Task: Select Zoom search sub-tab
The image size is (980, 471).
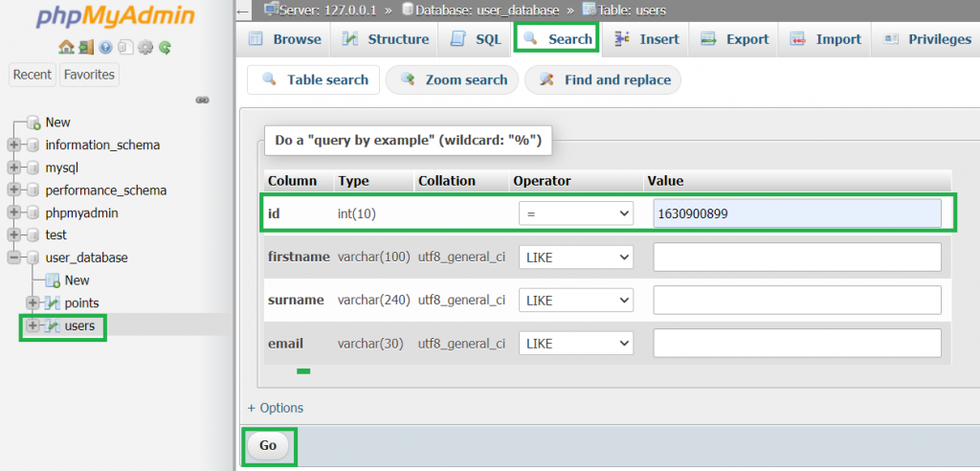Action: pyautogui.click(x=453, y=80)
